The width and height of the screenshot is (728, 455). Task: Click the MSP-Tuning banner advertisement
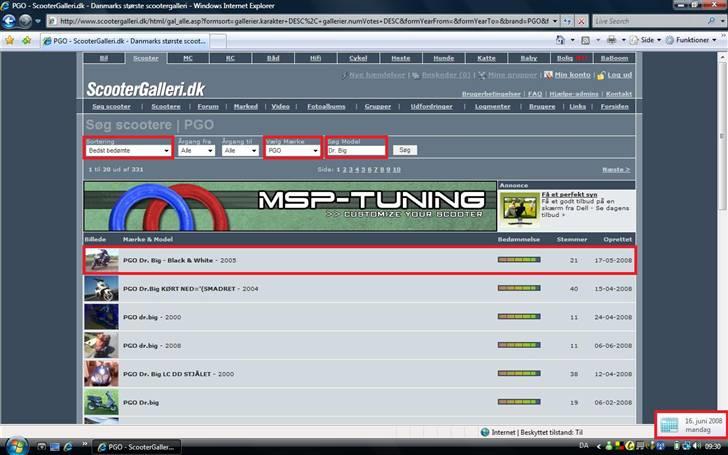tap(289, 206)
